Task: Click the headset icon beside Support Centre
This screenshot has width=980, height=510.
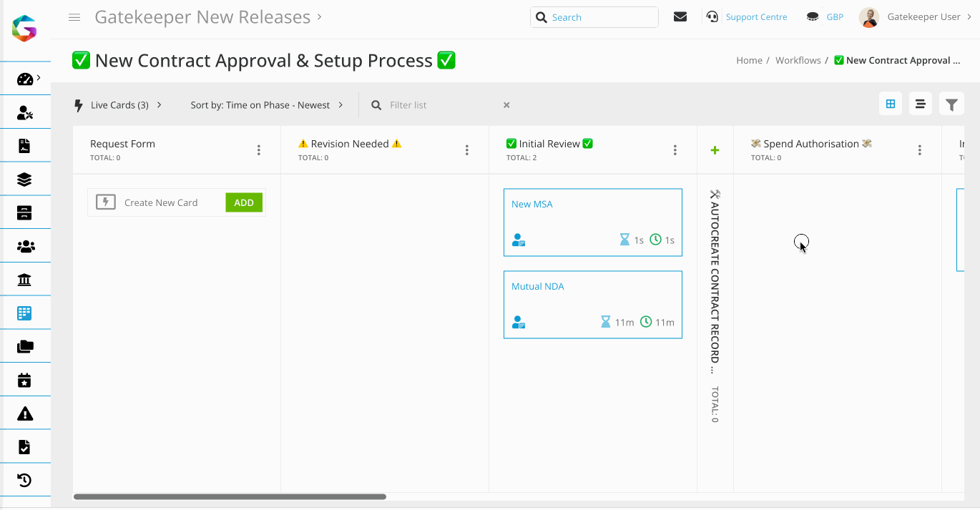Action: pyautogui.click(x=711, y=16)
